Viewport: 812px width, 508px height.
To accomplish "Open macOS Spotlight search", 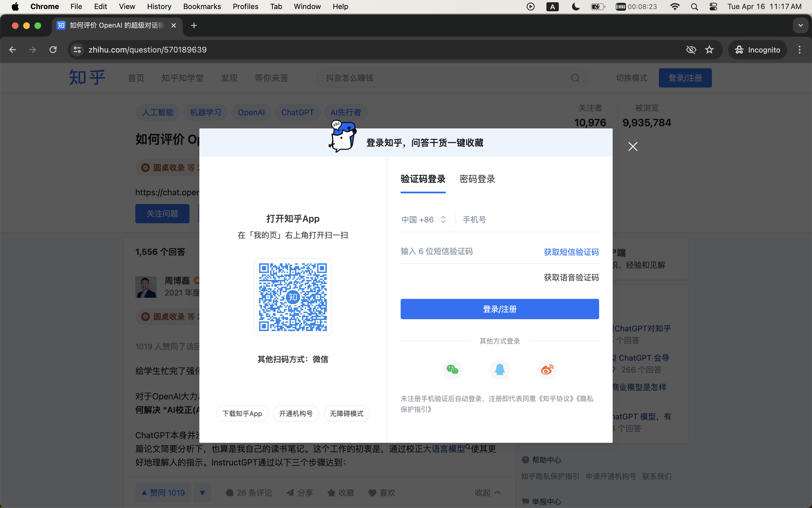I will coord(694,6).
